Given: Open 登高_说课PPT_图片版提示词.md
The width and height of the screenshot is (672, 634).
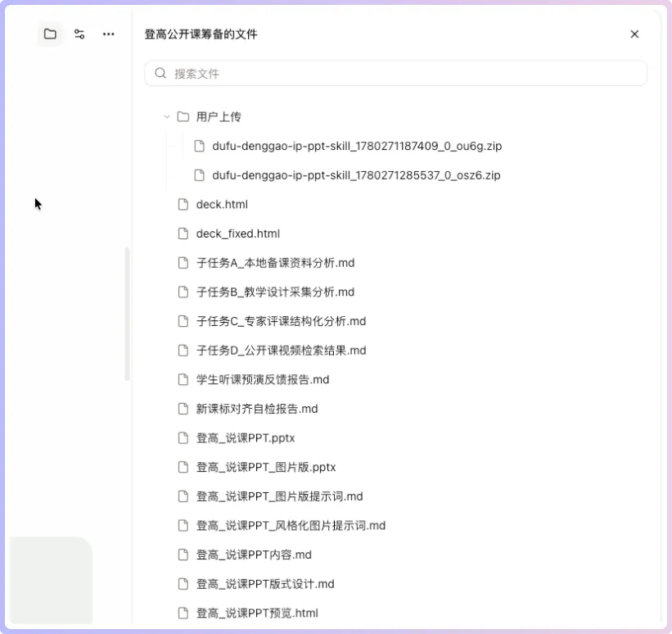Looking at the screenshot, I should (279, 496).
